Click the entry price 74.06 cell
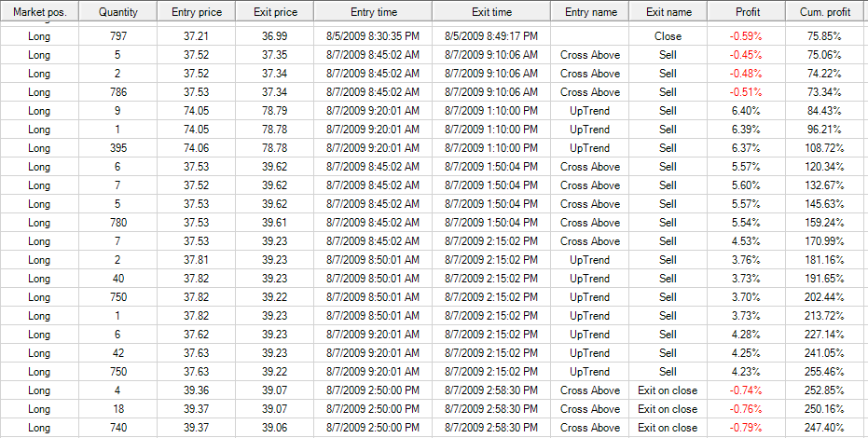The width and height of the screenshot is (868, 438). 198,148
